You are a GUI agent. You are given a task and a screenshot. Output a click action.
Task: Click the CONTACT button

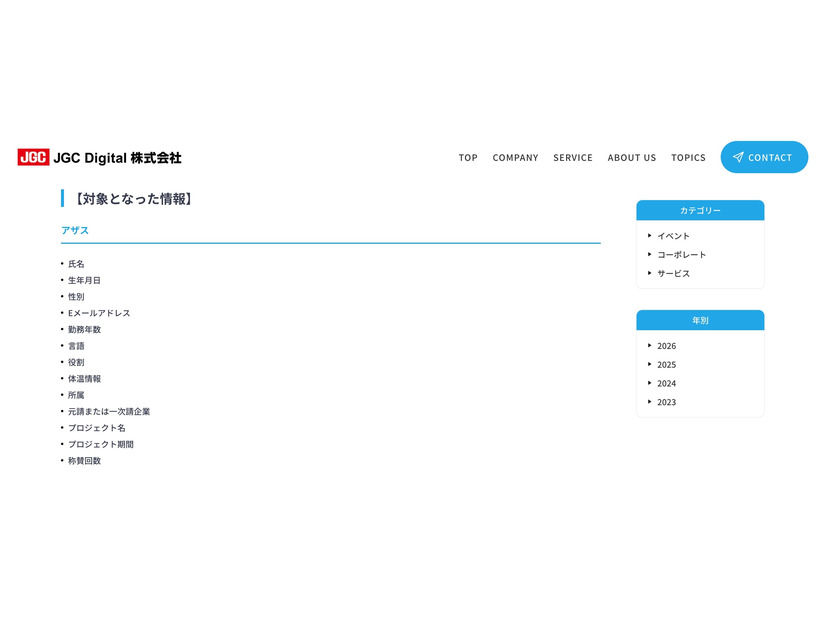(764, 157)
